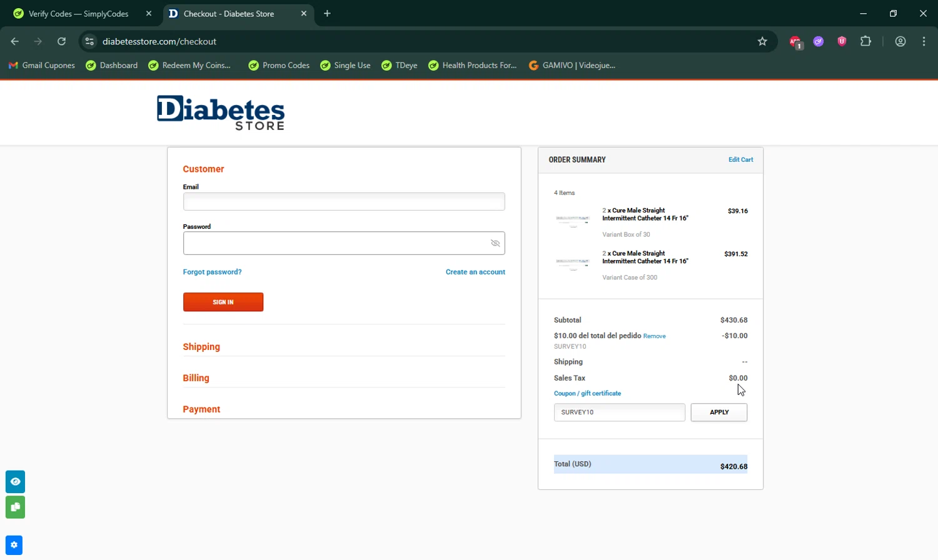Click the address bar URL

[159, 41]
